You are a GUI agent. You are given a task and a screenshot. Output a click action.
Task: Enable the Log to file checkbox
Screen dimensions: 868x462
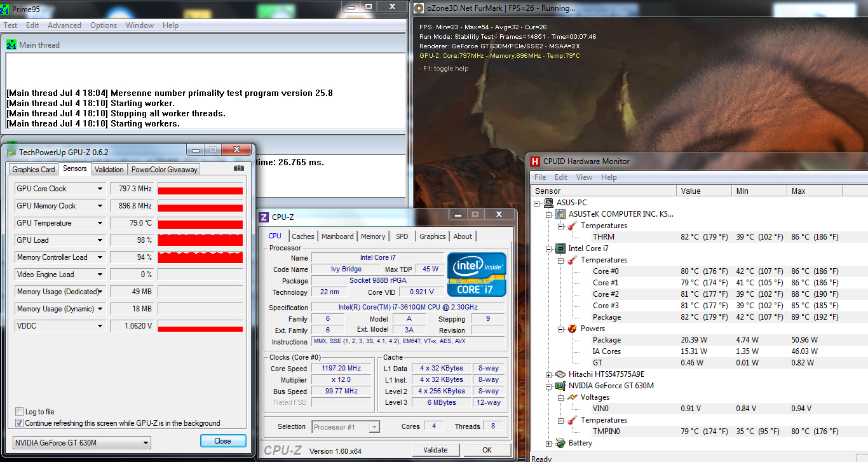coord(20,412)
